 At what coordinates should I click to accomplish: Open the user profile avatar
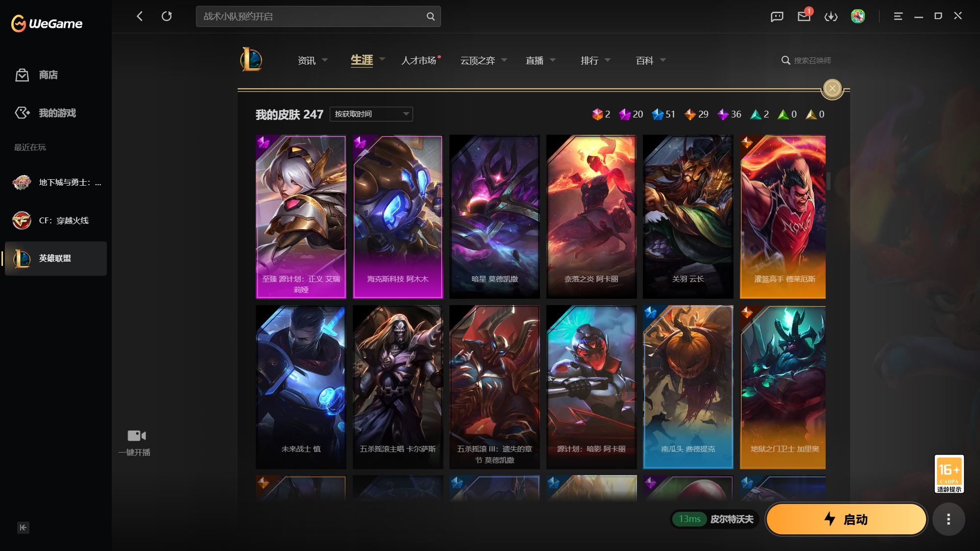858,17
